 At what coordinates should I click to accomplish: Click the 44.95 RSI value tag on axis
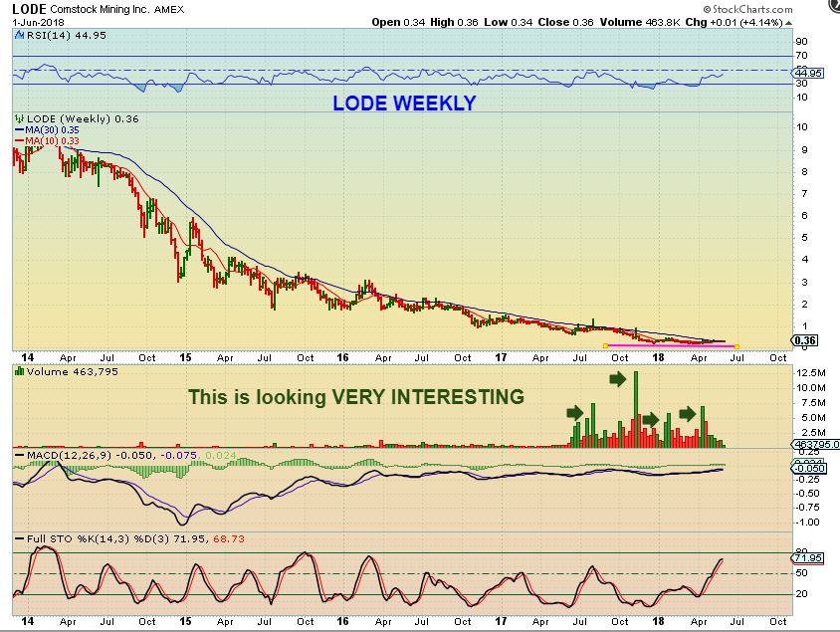pyautogui.click(x=808, y=73)
